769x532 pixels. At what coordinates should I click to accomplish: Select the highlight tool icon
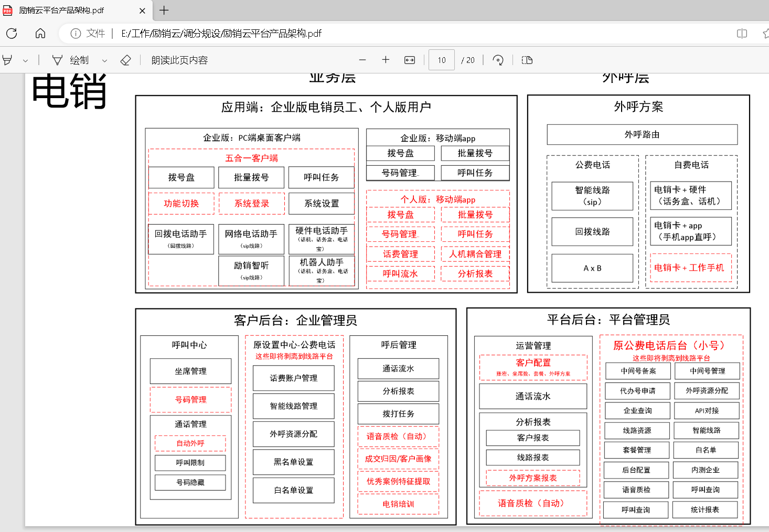point(7,60)
